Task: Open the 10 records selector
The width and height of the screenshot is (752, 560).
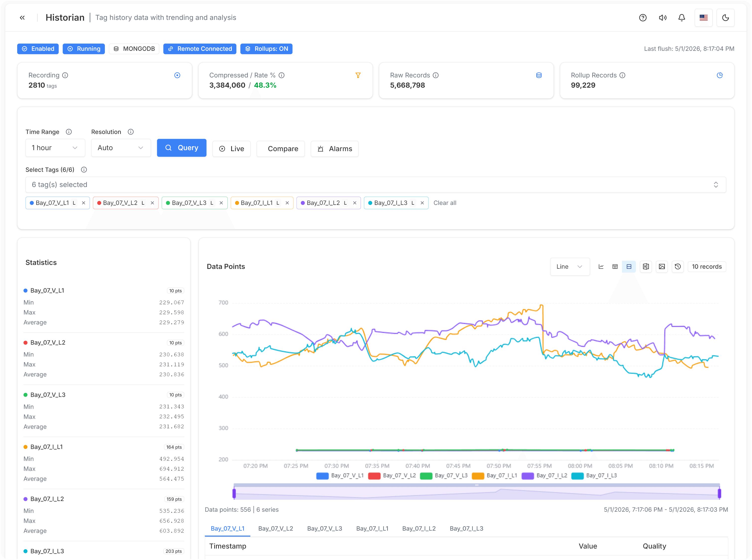Action: tap(707, 267)
